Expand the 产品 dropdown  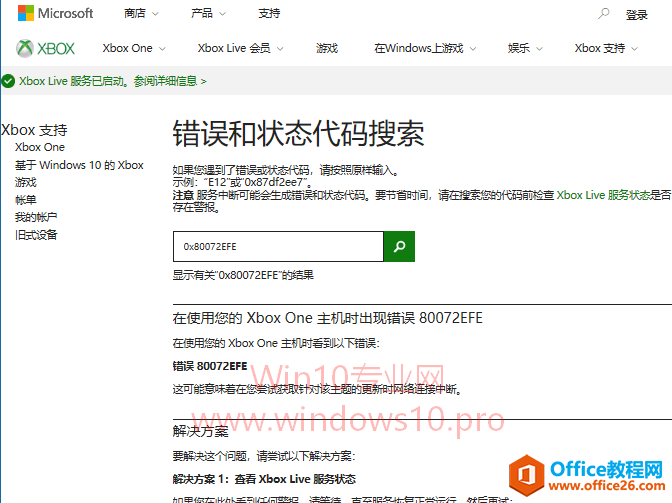click(208, 14)
